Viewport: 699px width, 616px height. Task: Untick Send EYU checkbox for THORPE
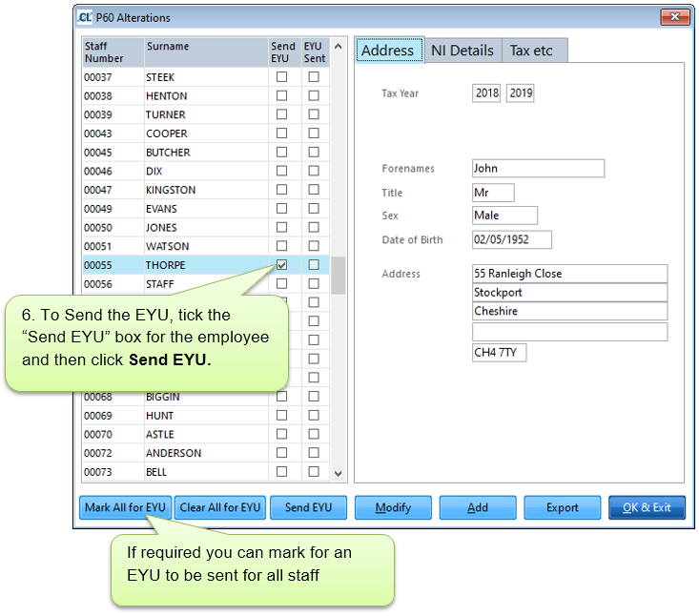pyautogui.click(x=281, y=265)
